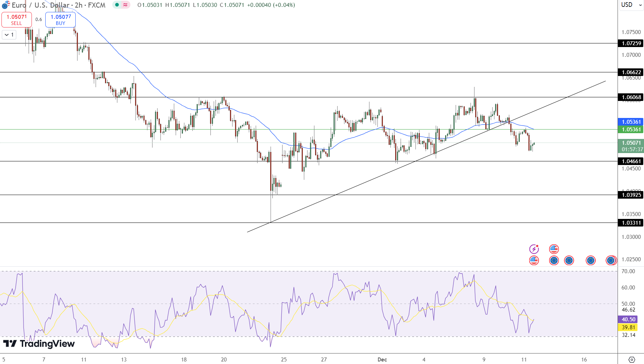This screenshot has height=364, width=644.
Task: Select the 1.06622 horizontal line price label
Action: click(x=631, y=72)
